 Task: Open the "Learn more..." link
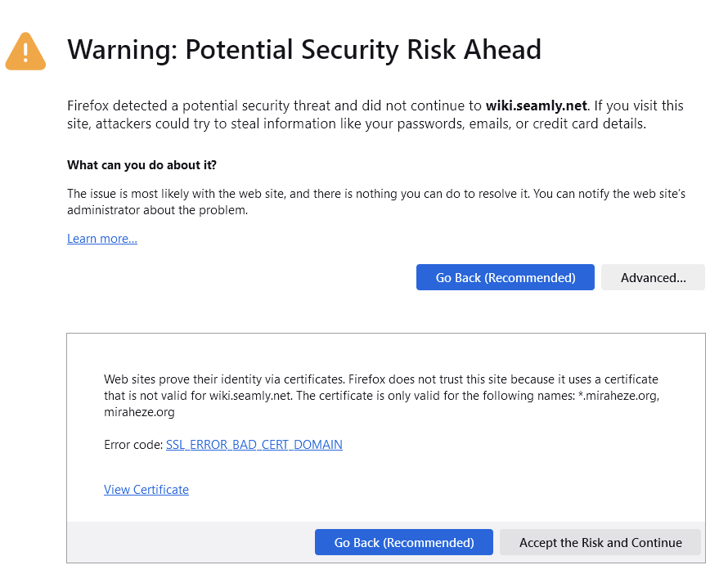[x=101, y=239]
